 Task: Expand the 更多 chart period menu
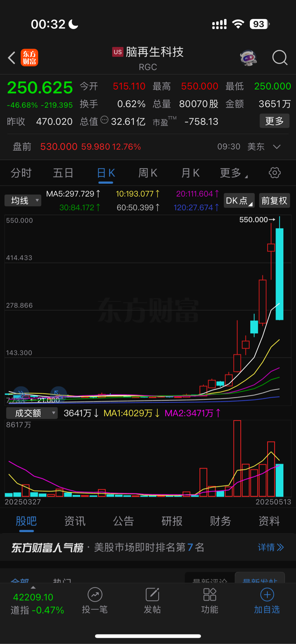pyautogui.click(x=234, y=173)
